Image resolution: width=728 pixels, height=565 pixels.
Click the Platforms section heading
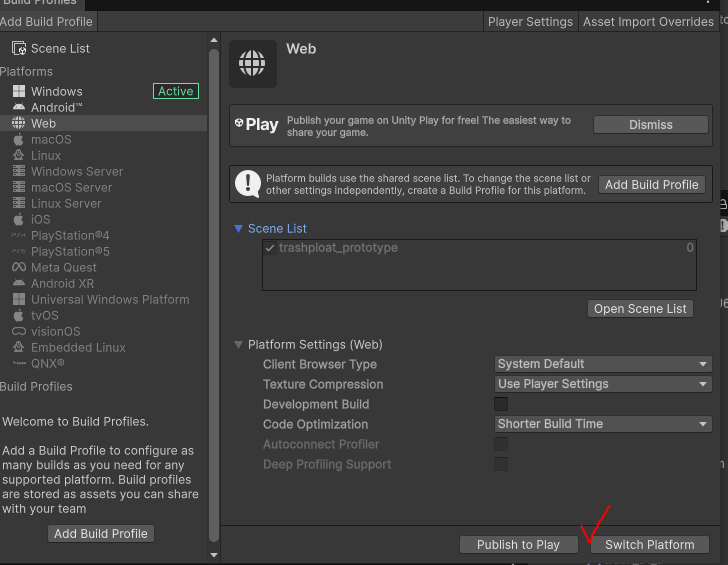click(x=26, y=71)
